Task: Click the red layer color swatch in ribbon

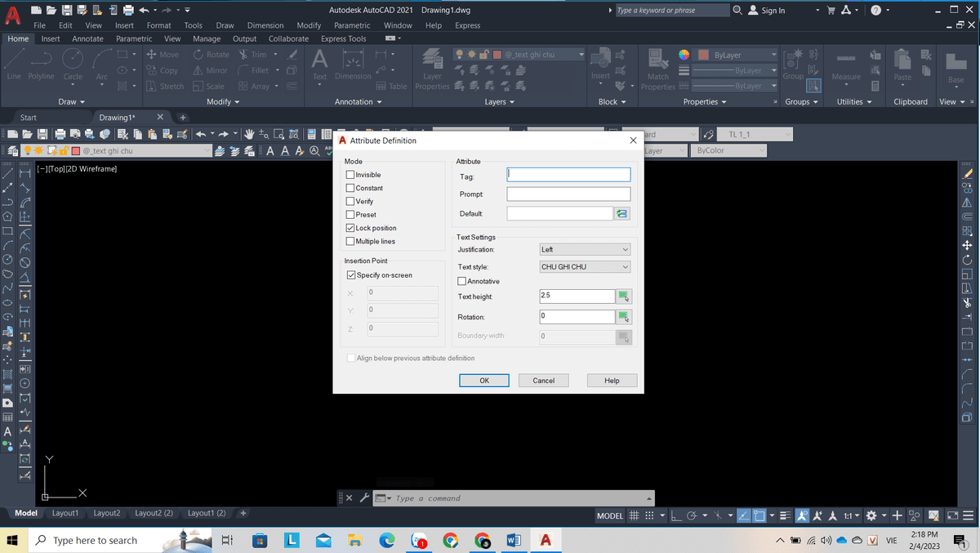Action: click(497, 55)
